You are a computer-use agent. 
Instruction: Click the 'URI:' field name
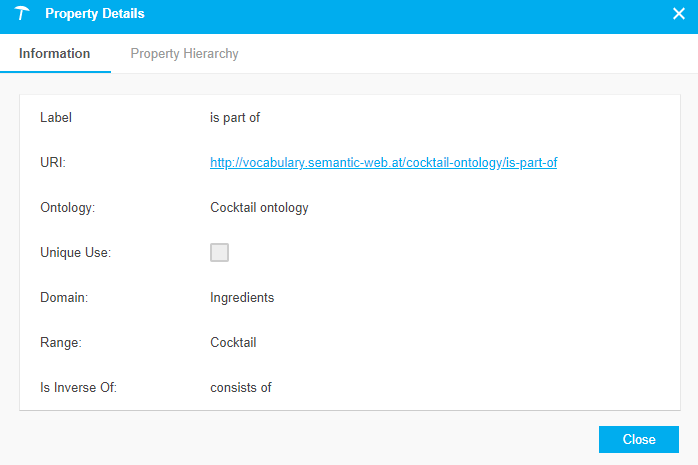point(53,162)
